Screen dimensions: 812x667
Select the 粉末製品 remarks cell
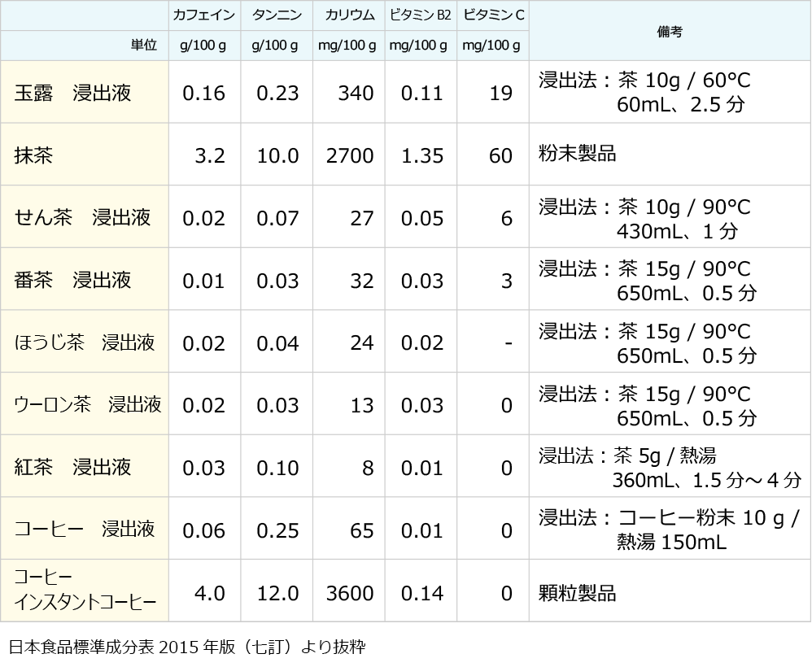[x=578, y=155]
